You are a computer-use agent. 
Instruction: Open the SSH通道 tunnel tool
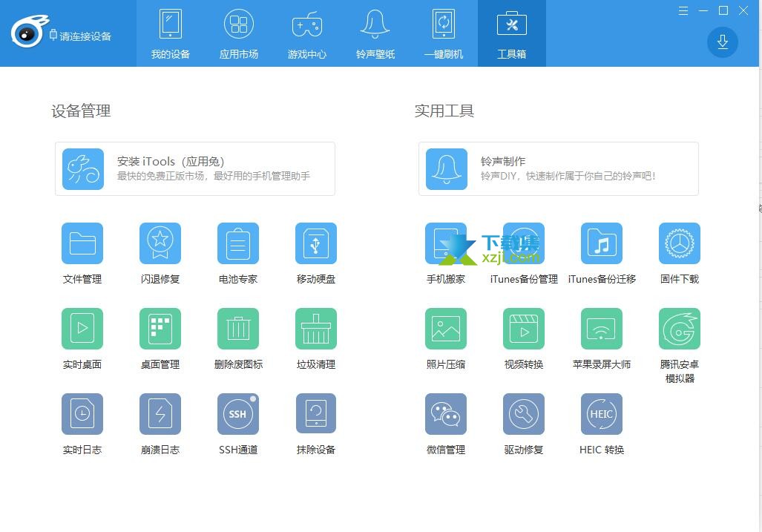[x=238, y=414]
